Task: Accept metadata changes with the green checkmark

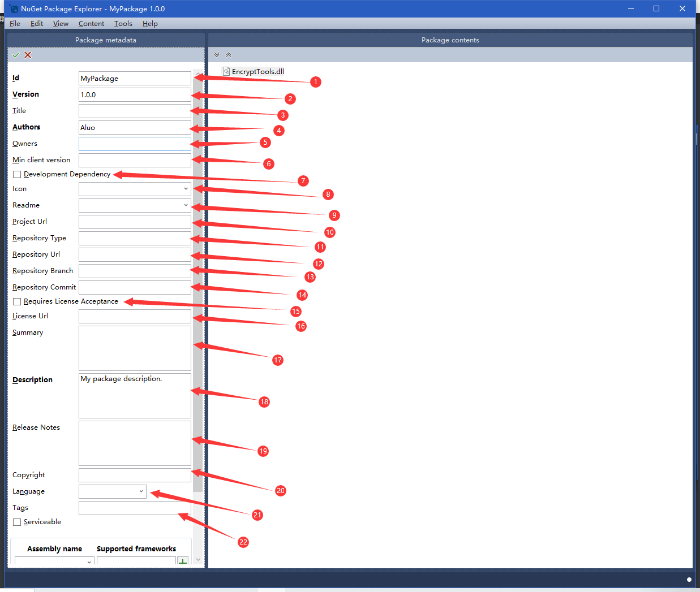Action: click(16, 55)
